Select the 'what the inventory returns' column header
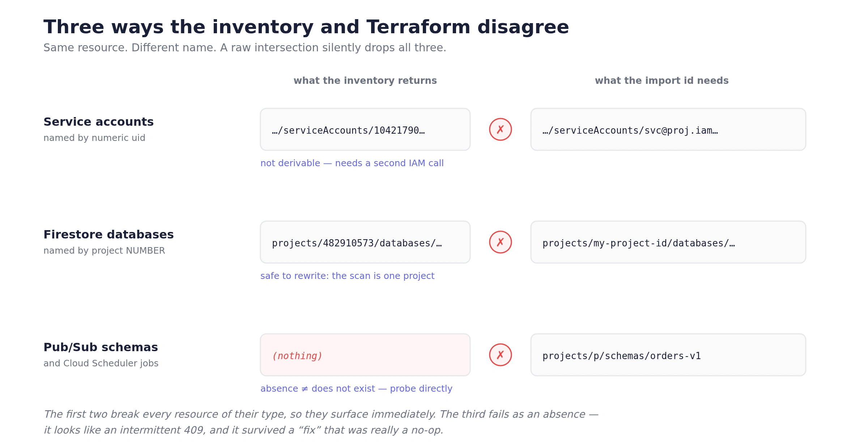The width and height of the screenshot is (868, 448). pos(365,81)
